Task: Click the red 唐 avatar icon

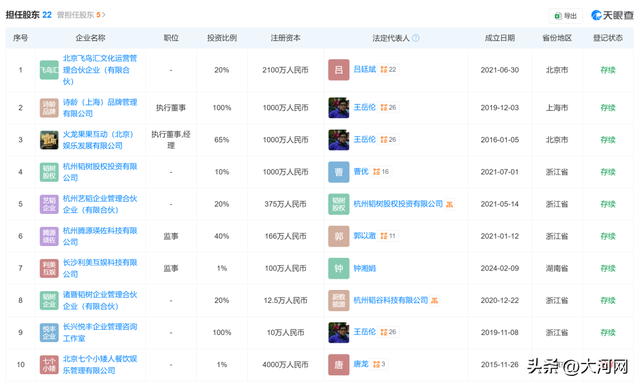Action: (x=339, y=364)
